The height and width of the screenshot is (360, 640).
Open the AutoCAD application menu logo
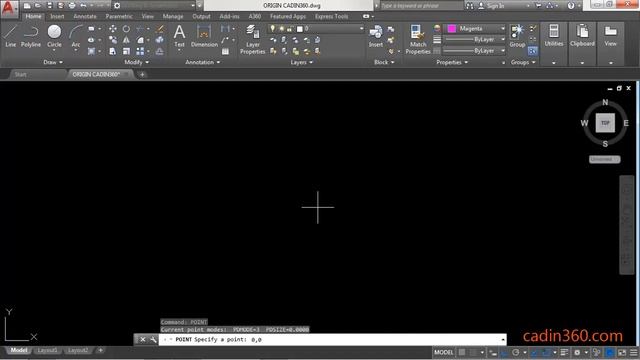click(9, 8)
